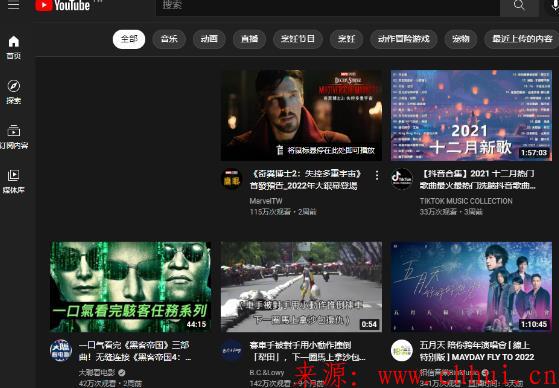This screenshot has width=559, height=388.
Task: Click the search magnifier button
Action: pyautogui.click(x=519, y=6)
